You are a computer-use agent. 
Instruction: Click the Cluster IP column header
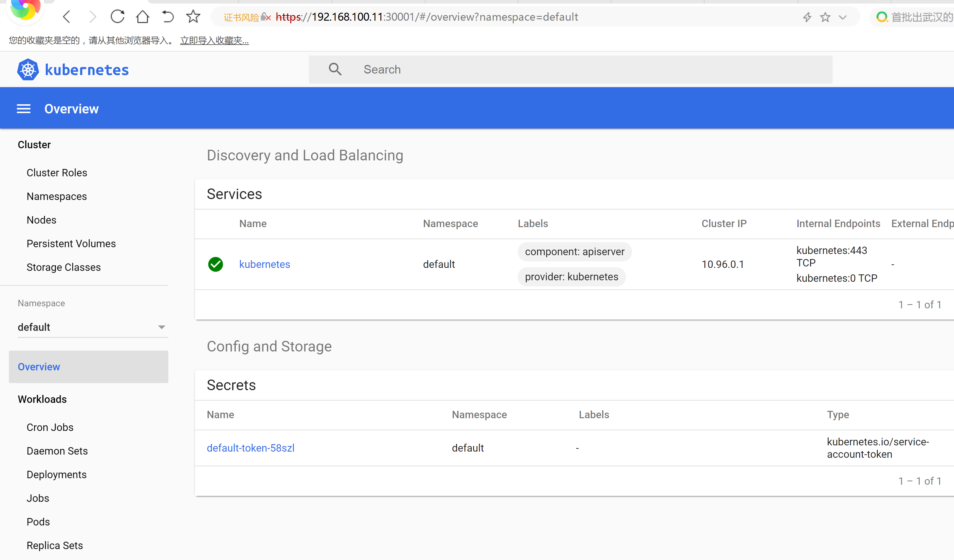coord(724,224)
